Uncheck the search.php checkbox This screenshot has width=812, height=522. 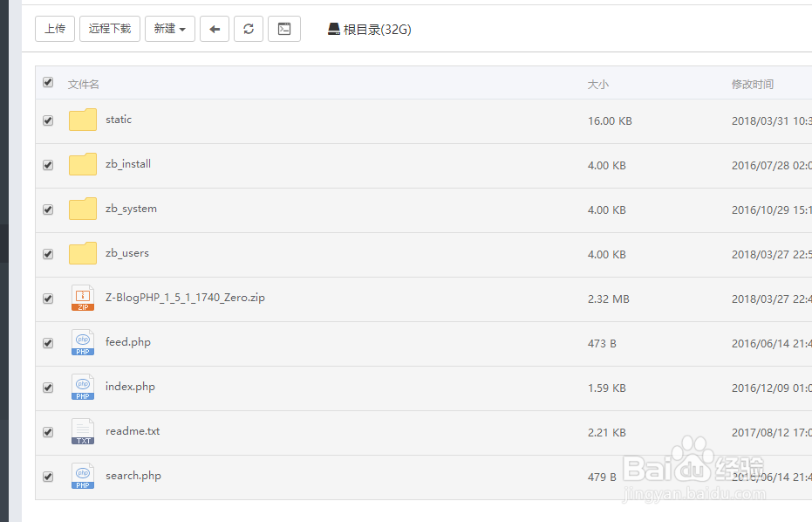click(48, 477)
